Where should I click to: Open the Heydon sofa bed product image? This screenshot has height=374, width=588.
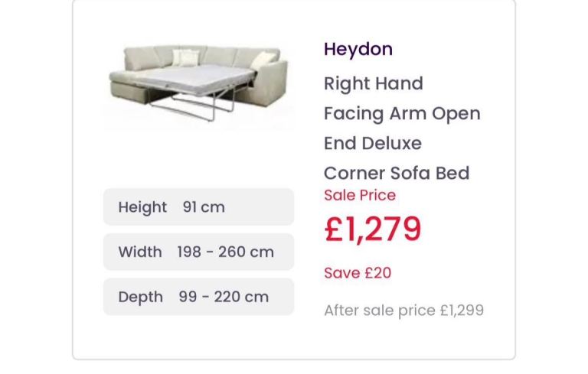click(199, 86)
